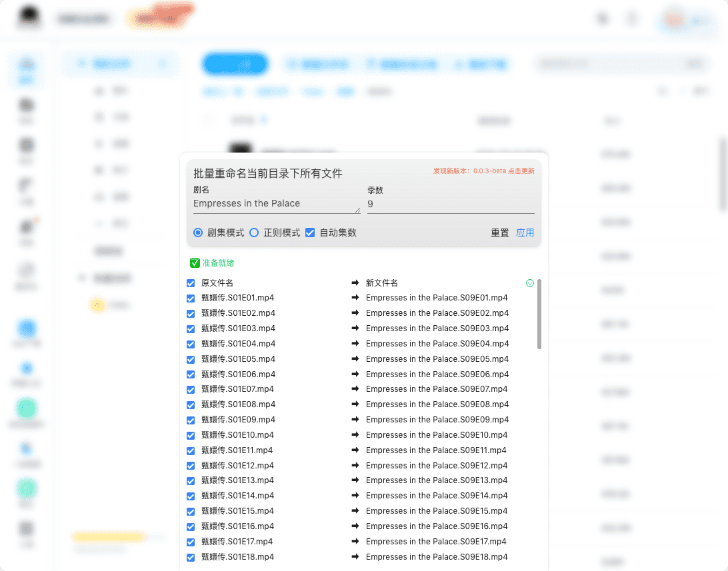Click new name Empresses in the Palace.S09E10.mp4
The height and width of the screenshot is (571, 728).
click(x=437, y=435)
